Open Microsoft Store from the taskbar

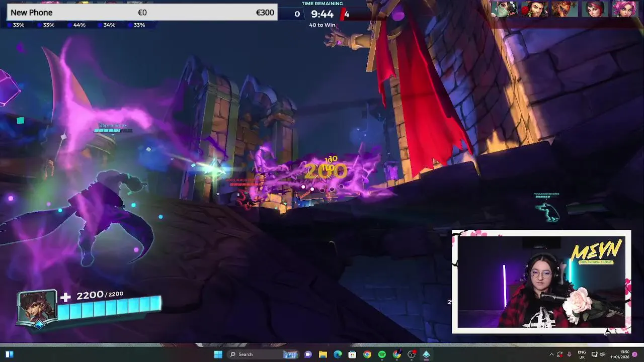(x=352, y=354)
